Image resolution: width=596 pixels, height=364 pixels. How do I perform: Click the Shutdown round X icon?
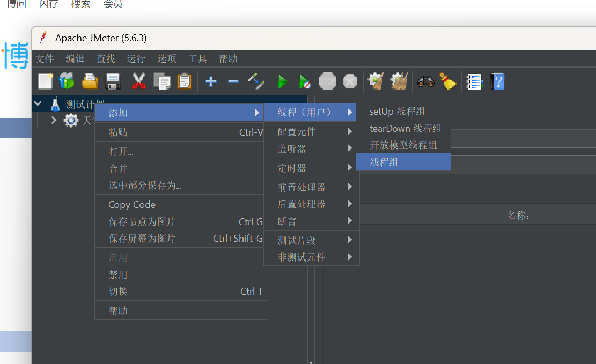point(350,81)
